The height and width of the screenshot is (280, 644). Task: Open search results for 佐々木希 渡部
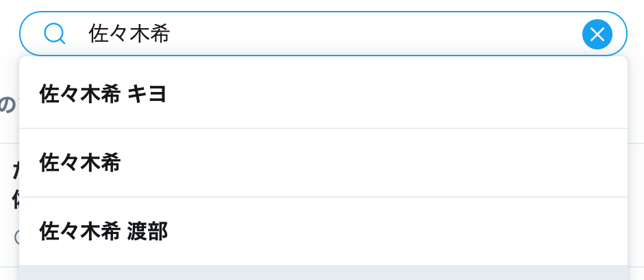[322, 231]
